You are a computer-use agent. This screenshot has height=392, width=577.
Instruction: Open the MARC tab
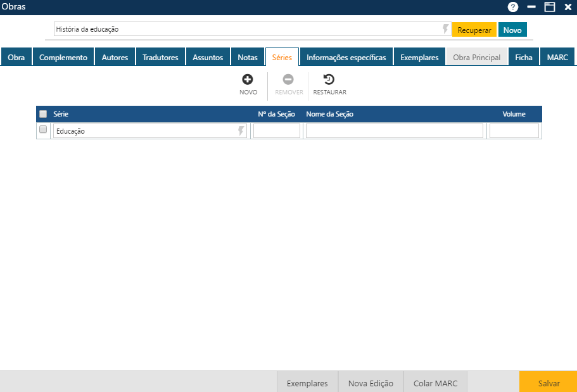(557, 57)
